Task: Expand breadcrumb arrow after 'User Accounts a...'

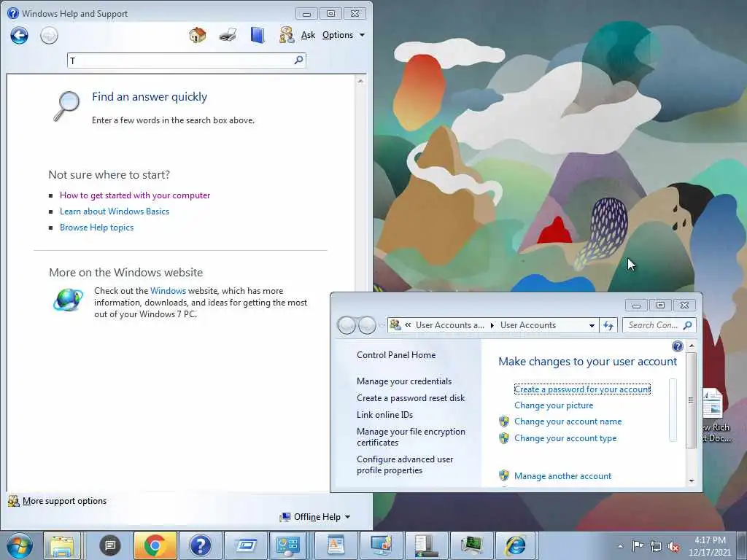Action: (492, 325)
